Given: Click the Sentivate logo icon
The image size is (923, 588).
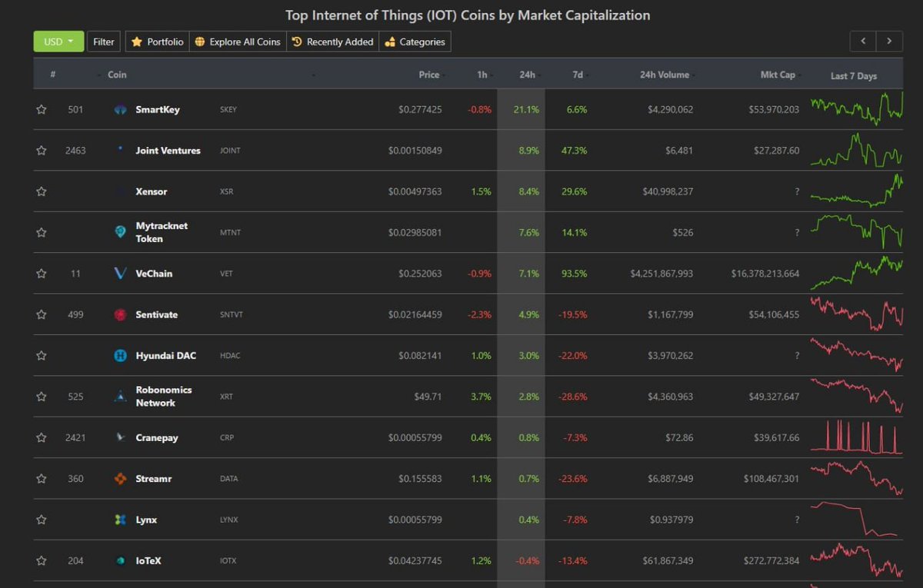Looking at the screenshot, I should 120,314.
